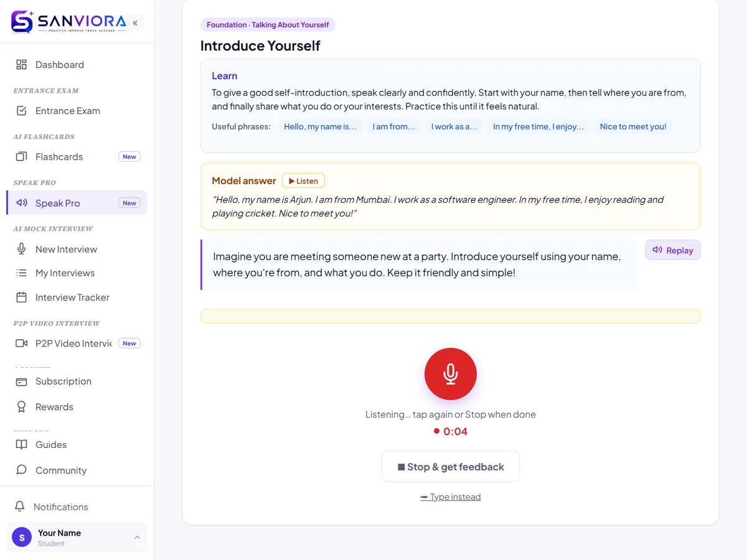
Task: Collapse the sidebar with double-chevron button
Action: (135, 23)
